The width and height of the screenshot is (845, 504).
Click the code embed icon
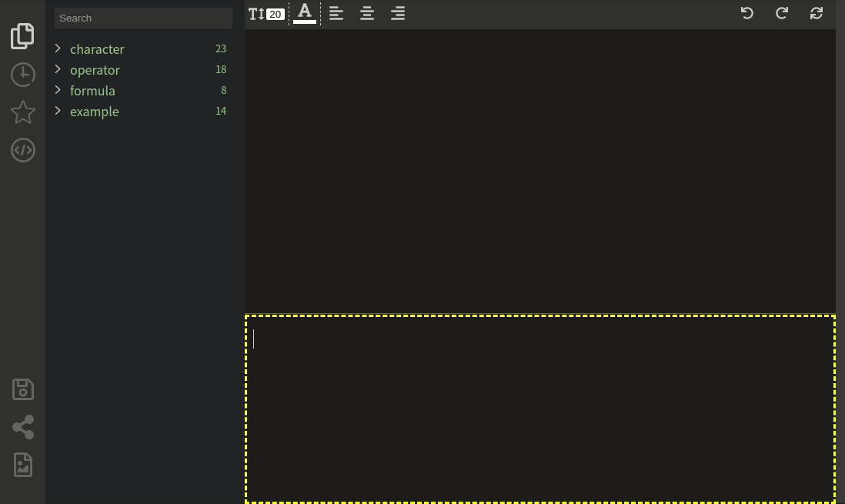pos(23,150)
